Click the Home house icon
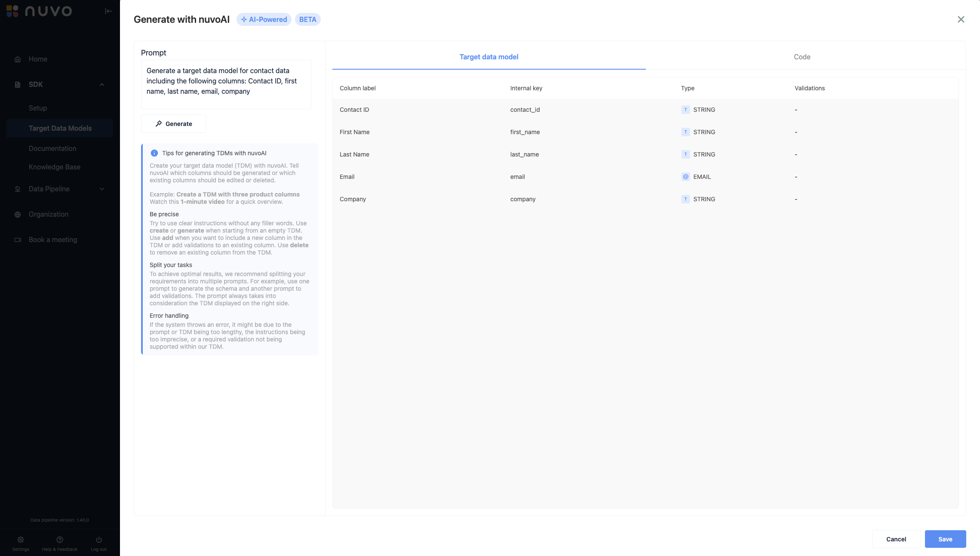The width and height of the screenshot is (980, 556). [x=18, y=59]
